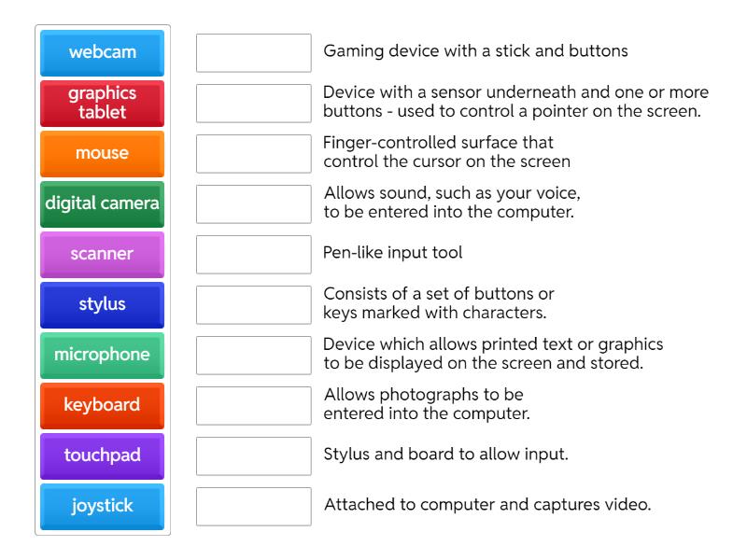
Task: Click empty box for photographs definition
Action: [254, 406]
